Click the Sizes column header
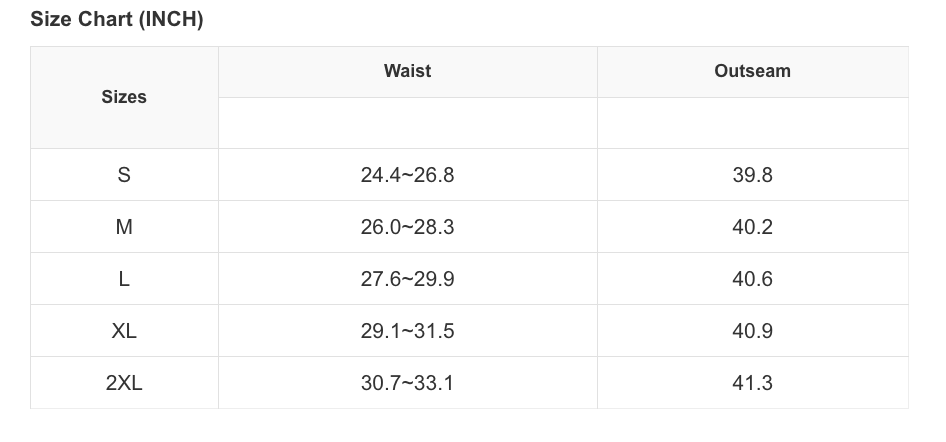Viewport: 946px width, 442px height. click(124, 97)
